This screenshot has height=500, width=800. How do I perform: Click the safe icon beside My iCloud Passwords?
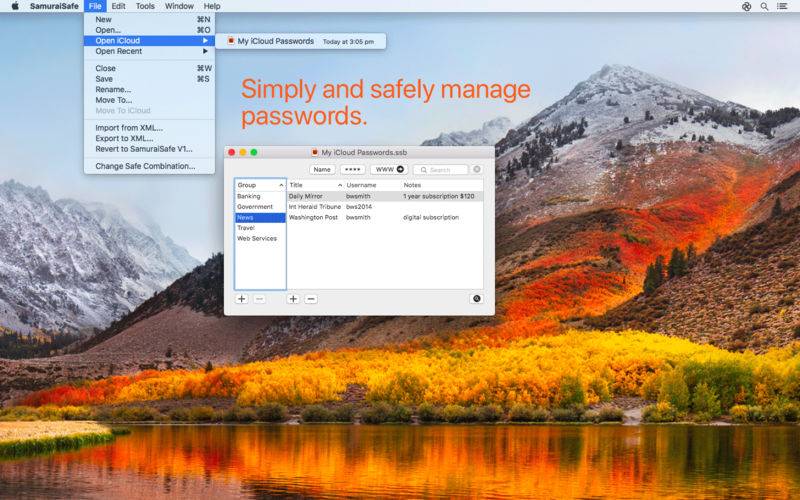point(231,41)
